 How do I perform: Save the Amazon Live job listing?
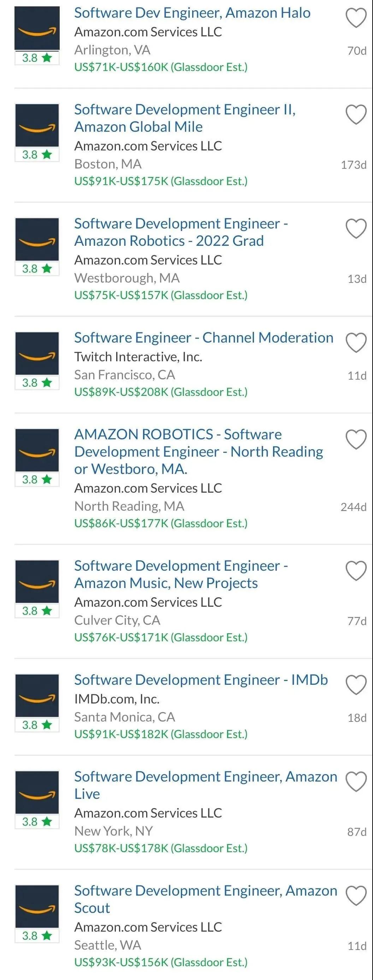(356, 782)
